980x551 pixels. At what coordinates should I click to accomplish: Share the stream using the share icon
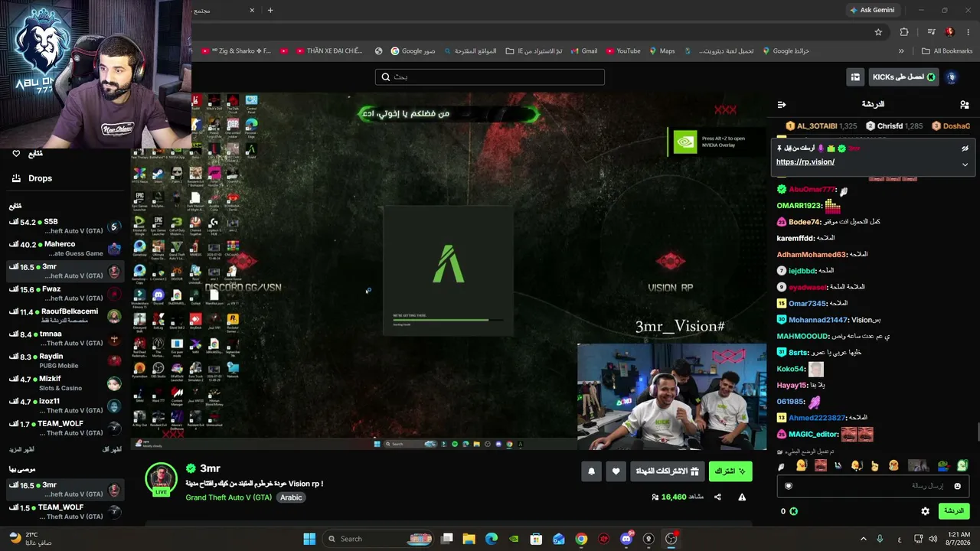[x=717, y=497]
